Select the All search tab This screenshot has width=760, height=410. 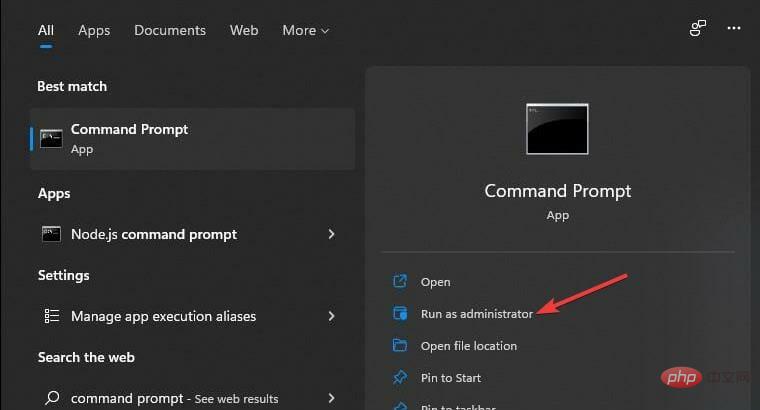[x=46, y=30]
